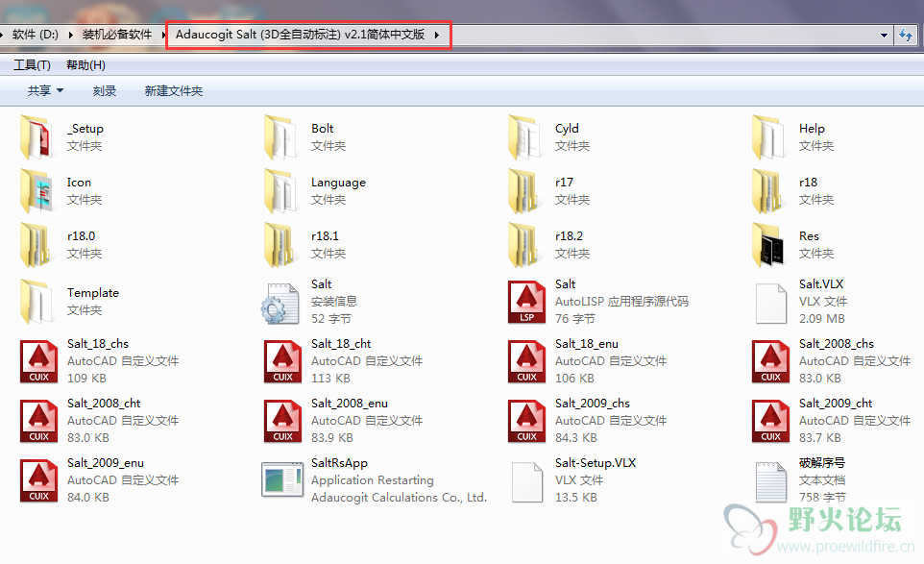Select the file name Salt.VLX

point(821,284)
